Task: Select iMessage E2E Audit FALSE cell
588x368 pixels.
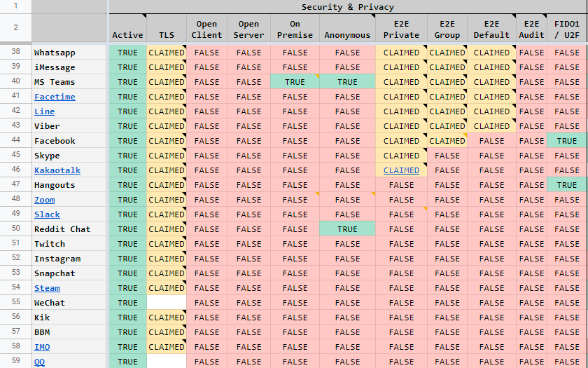Action: 531,67
